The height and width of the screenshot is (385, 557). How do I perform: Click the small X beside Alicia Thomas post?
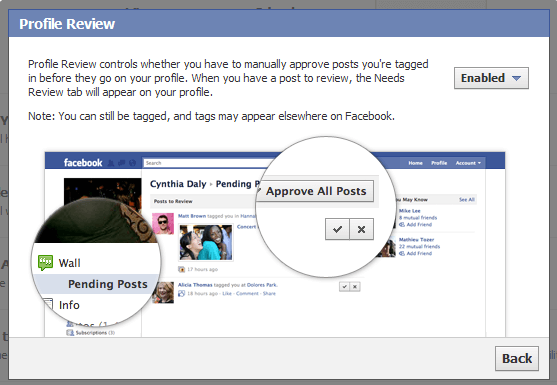tap(355, 287)
